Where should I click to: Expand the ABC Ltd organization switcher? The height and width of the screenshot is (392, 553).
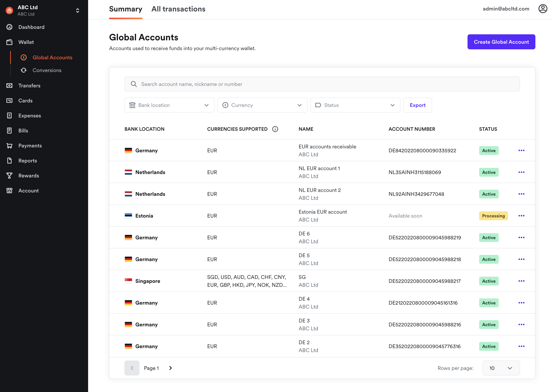(x=77, y=11)
